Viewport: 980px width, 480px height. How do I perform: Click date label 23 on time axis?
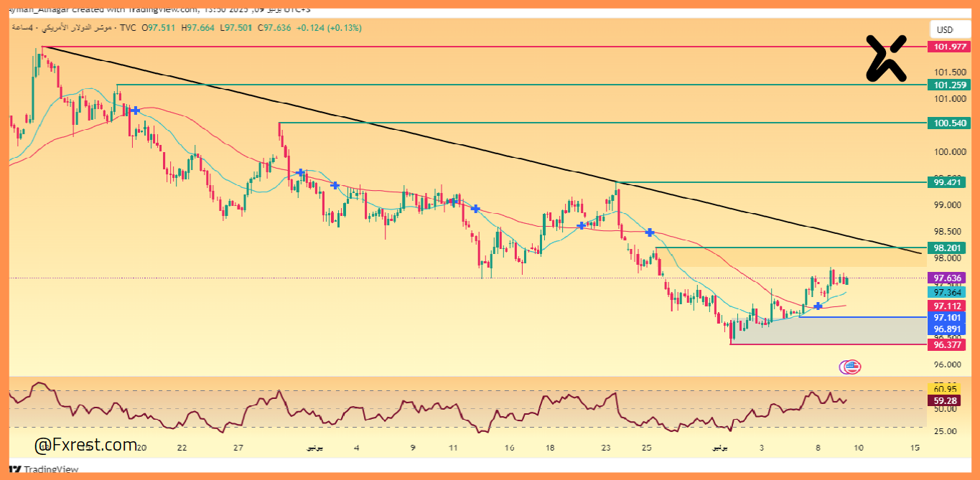point(605,448)
